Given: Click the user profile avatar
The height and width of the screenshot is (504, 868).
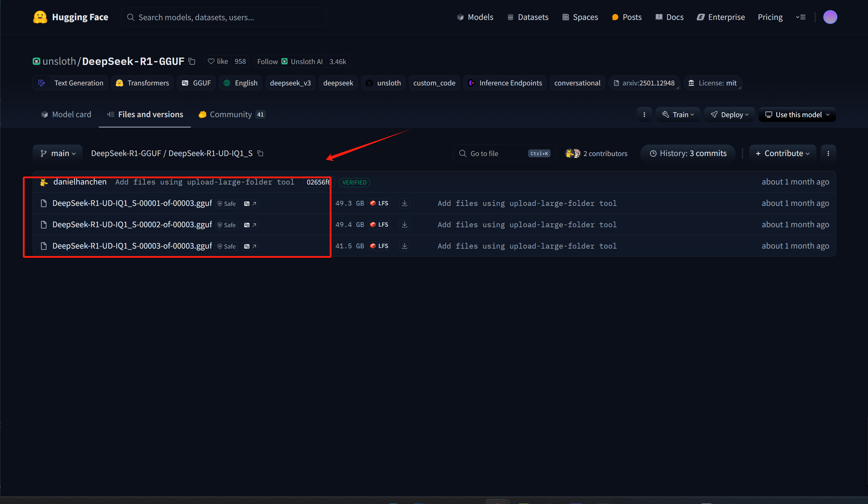Looking at the screenshot, I should click(830, 17).
